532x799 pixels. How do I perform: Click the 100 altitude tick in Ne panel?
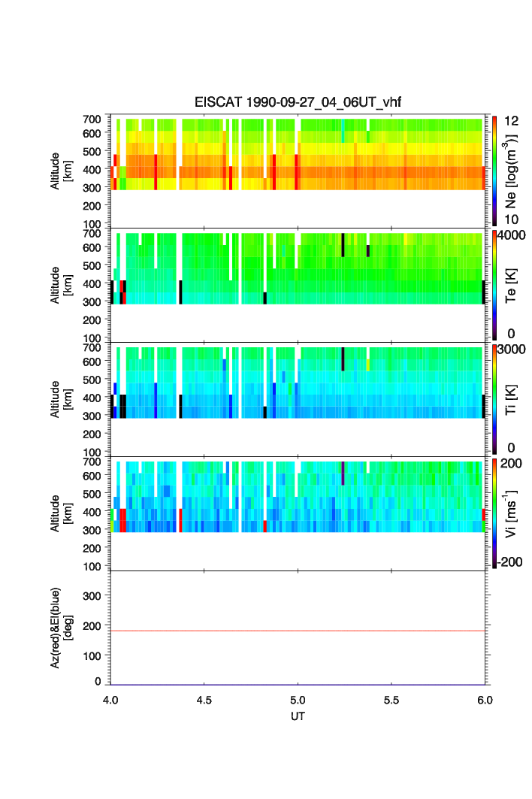coord(92,224)
